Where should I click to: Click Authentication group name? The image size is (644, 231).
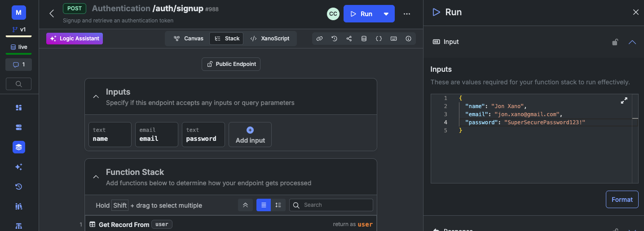121,9
